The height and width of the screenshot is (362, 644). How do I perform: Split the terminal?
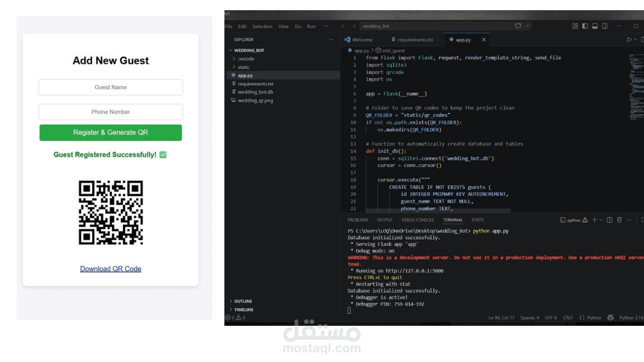[609, 220]
